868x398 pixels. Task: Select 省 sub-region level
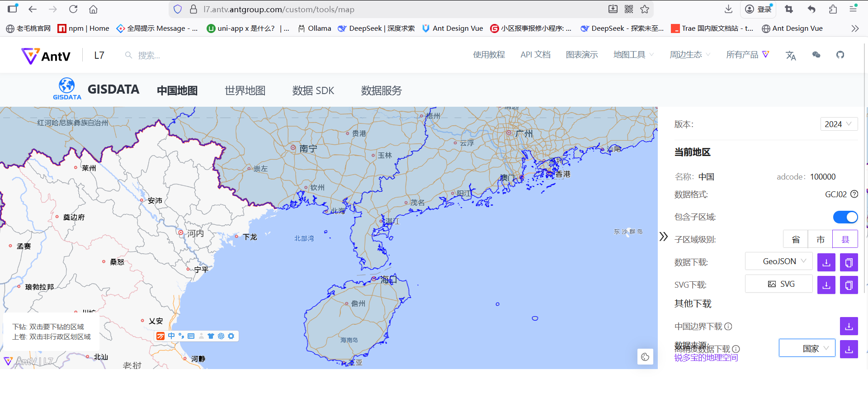click(796, 239)
